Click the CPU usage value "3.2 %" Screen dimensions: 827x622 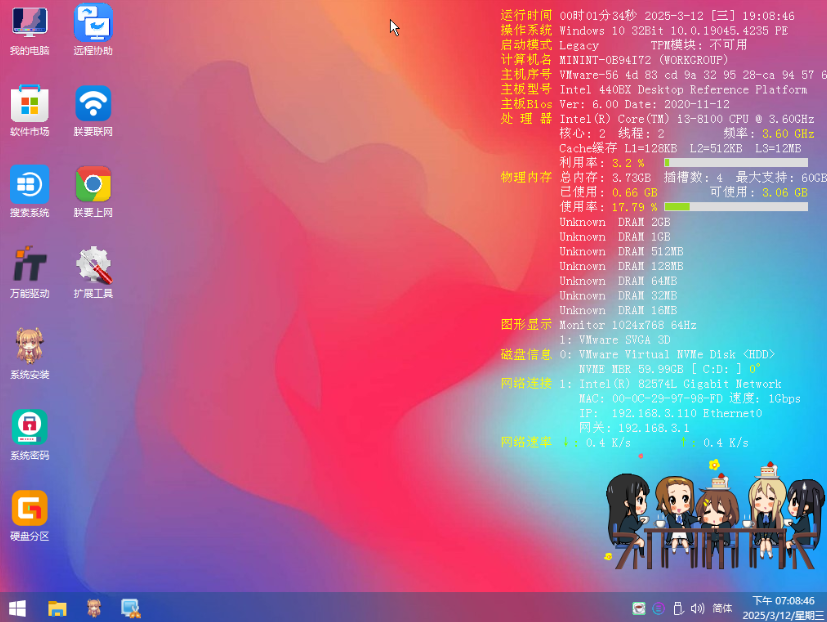pos(628,163)
